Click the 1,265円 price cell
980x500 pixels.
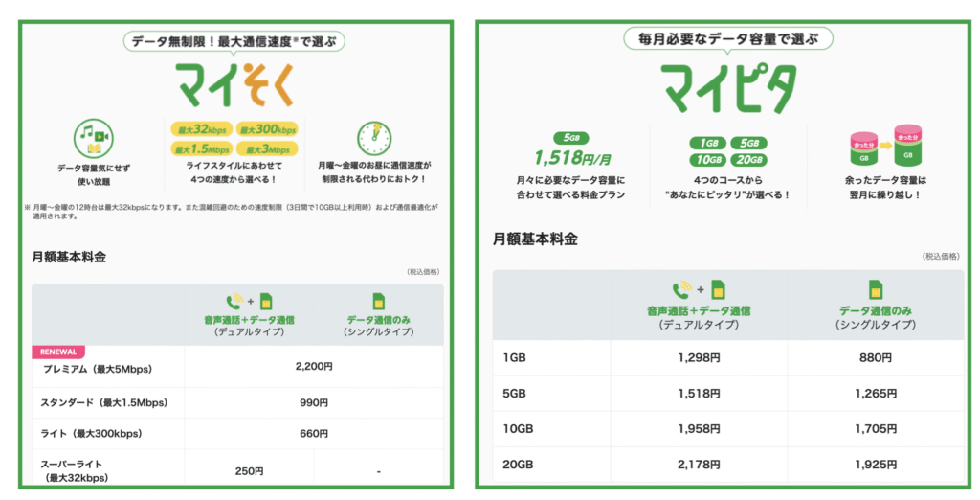coord(876,394)
